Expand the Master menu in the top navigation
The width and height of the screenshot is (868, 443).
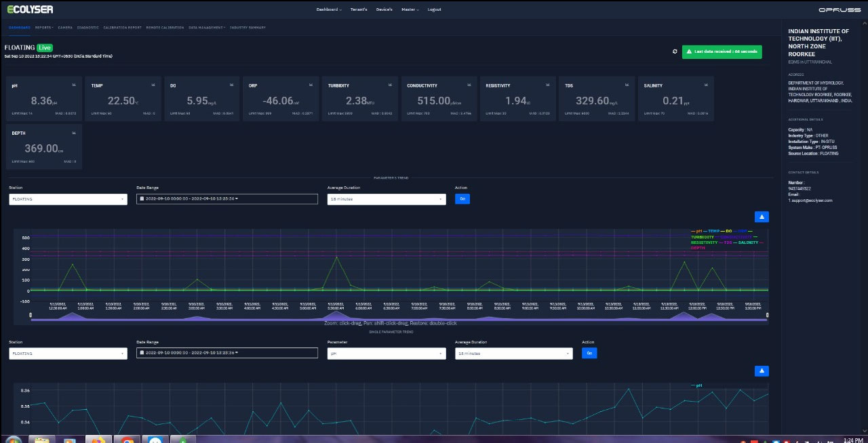pos(410,9)
